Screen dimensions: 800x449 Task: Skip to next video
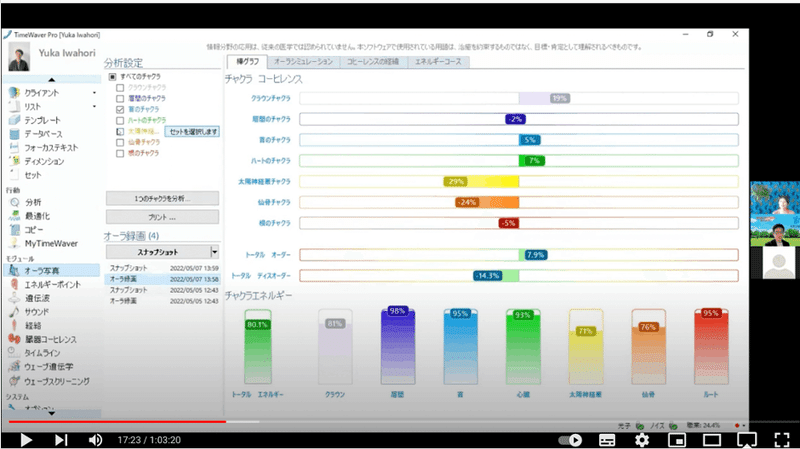[x=61, y=440]
